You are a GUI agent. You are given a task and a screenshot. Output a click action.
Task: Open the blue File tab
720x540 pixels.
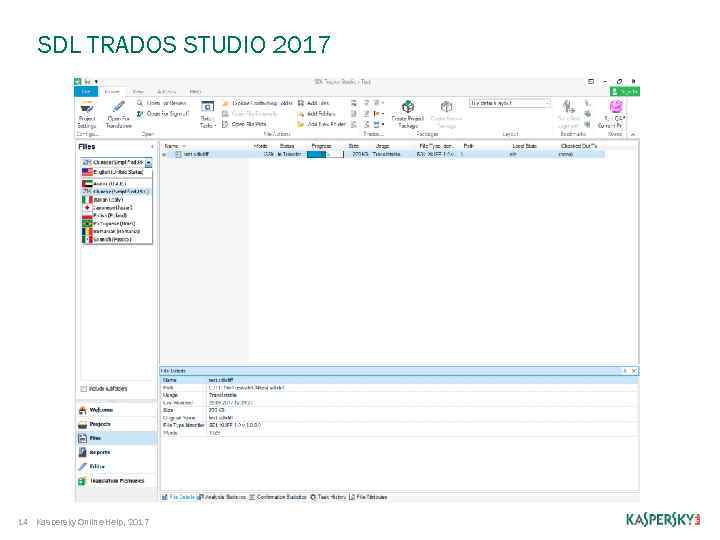point(86,92)
